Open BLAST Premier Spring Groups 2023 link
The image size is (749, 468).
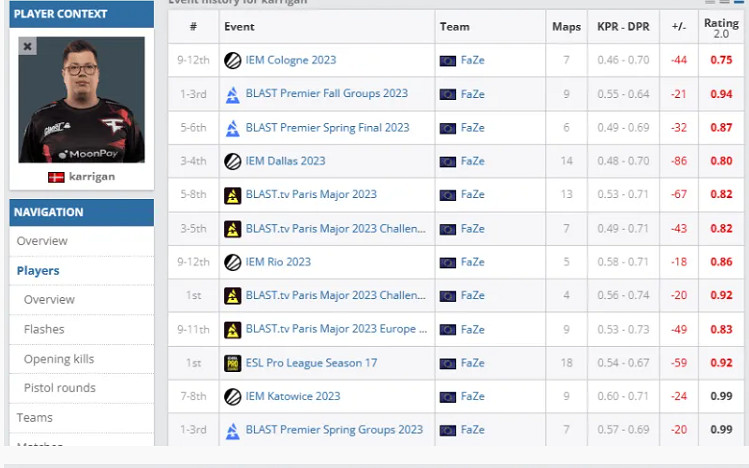point(334,430)
